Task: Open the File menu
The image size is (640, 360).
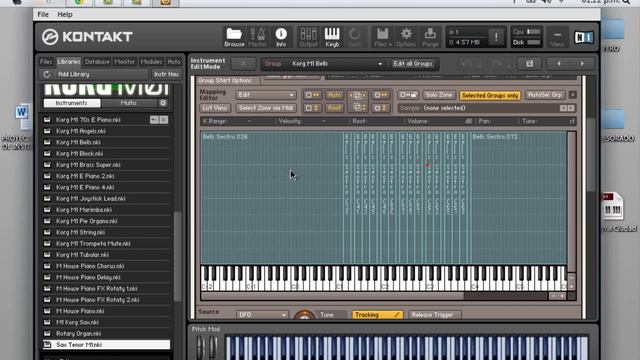Action: pos(43,14)
